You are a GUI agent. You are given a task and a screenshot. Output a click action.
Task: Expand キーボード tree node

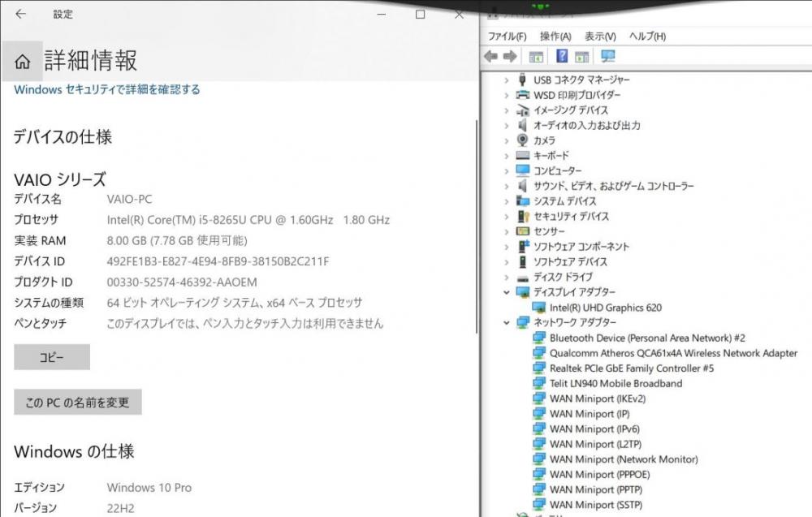[507, 156]
